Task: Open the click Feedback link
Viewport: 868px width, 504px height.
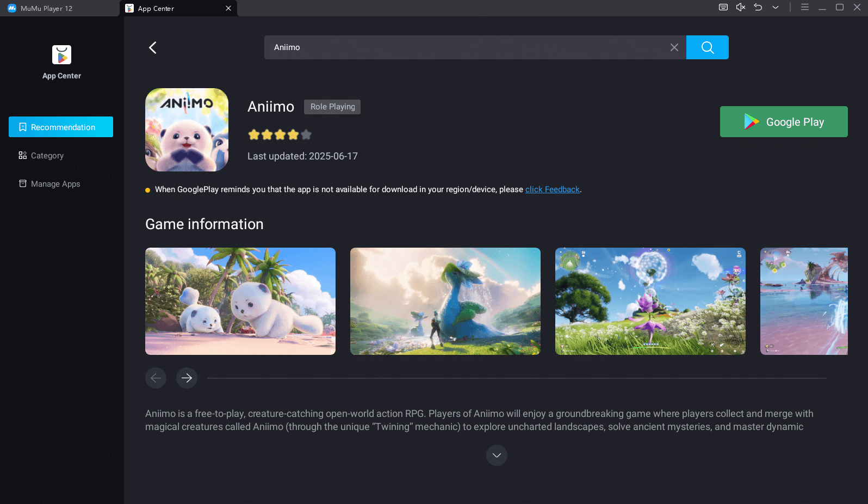Action: pos(553,189)
